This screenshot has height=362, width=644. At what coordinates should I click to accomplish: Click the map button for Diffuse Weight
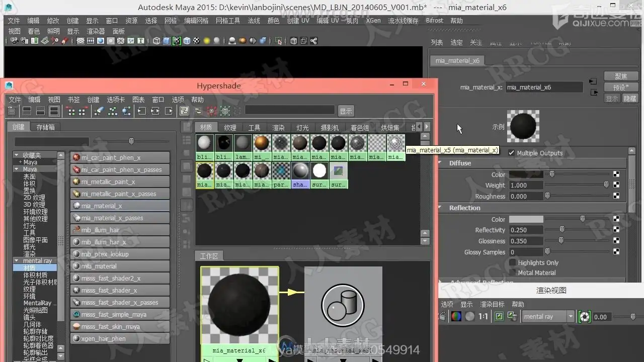[616, 186]
